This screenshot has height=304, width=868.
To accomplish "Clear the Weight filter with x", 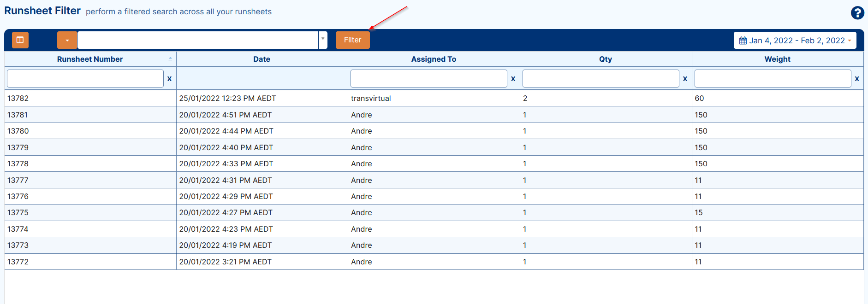I will (x=857, y=79).
